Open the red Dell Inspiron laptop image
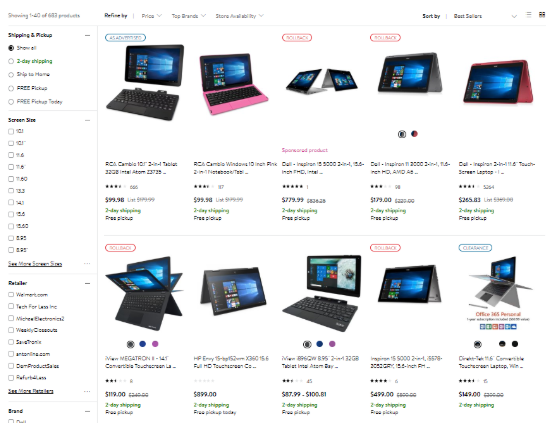 click(498, 82)
